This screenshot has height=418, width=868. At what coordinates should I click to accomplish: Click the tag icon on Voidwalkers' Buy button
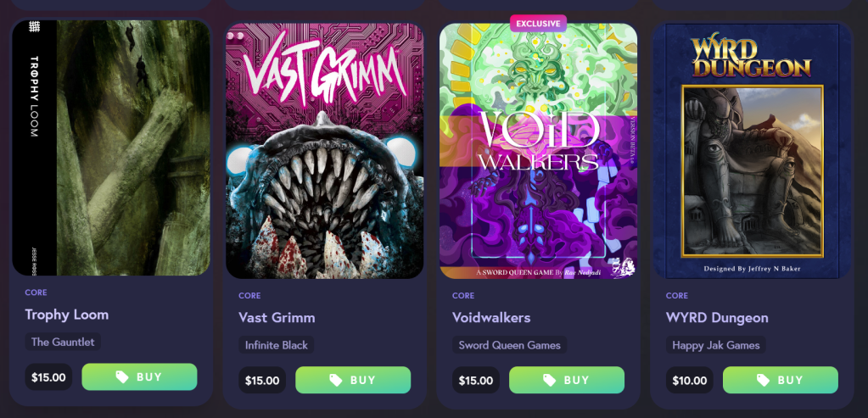tap(550, 381)
